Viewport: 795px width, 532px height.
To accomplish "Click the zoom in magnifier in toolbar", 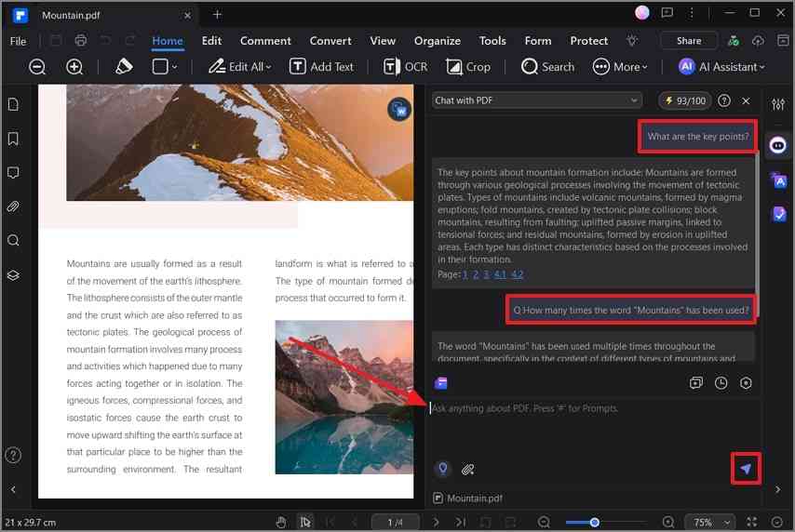I will (74, 66).
